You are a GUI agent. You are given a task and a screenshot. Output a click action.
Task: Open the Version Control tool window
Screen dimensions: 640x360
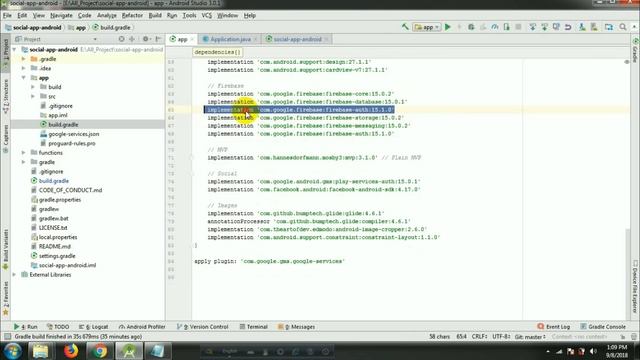pyautogui.click(x=202, y=327)
